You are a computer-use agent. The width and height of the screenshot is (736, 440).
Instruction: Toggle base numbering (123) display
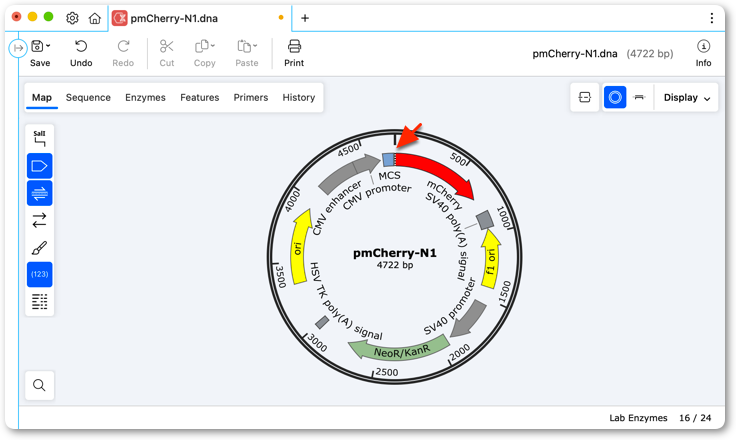[x=39, y=274]
